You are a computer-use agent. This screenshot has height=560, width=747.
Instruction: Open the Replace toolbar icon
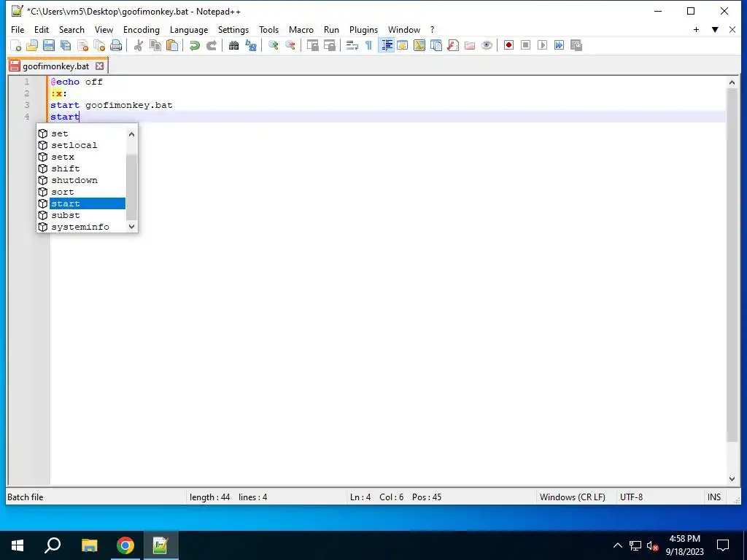coord(251,45)
